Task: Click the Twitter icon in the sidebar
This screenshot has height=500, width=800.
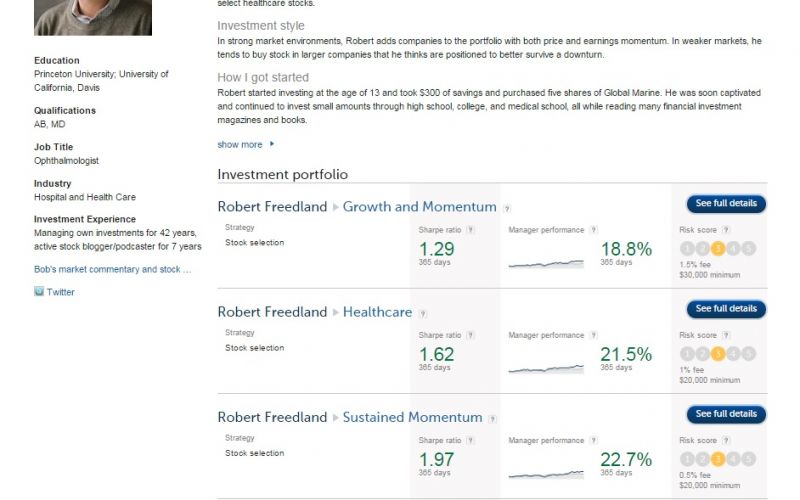Action: tap(39, 292)
